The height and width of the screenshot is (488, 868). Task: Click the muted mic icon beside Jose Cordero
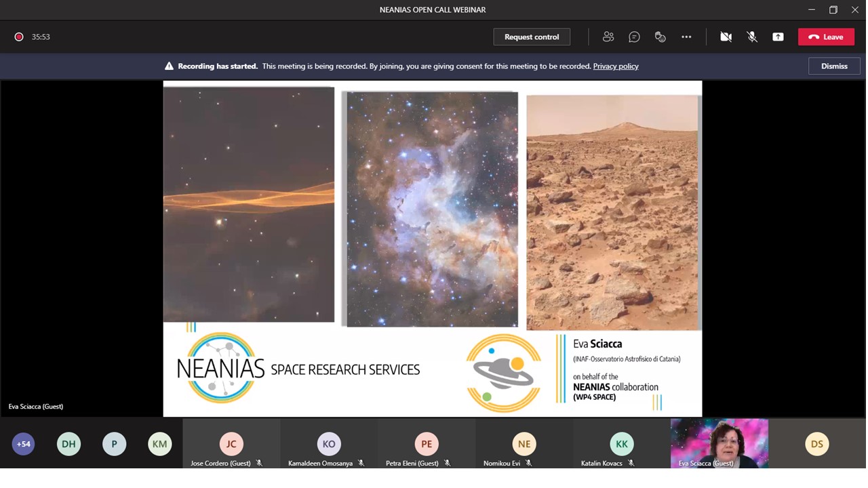(259, 464)
